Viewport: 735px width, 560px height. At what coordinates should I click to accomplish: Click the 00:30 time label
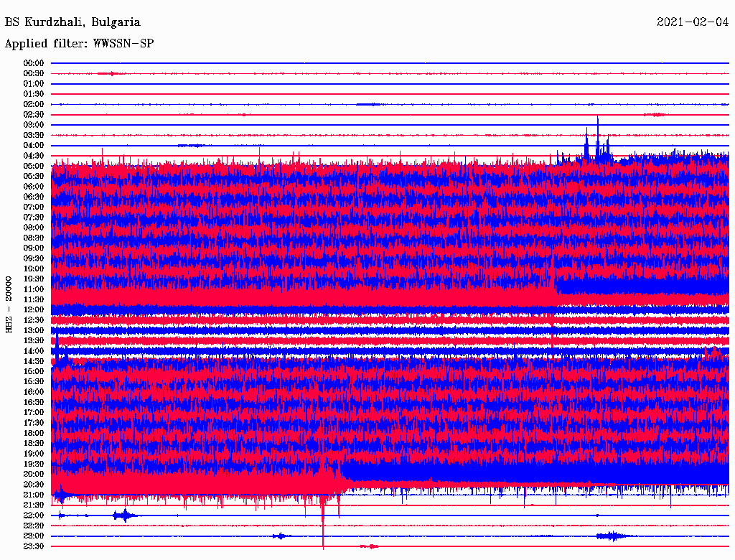click(x=34, y=74)
